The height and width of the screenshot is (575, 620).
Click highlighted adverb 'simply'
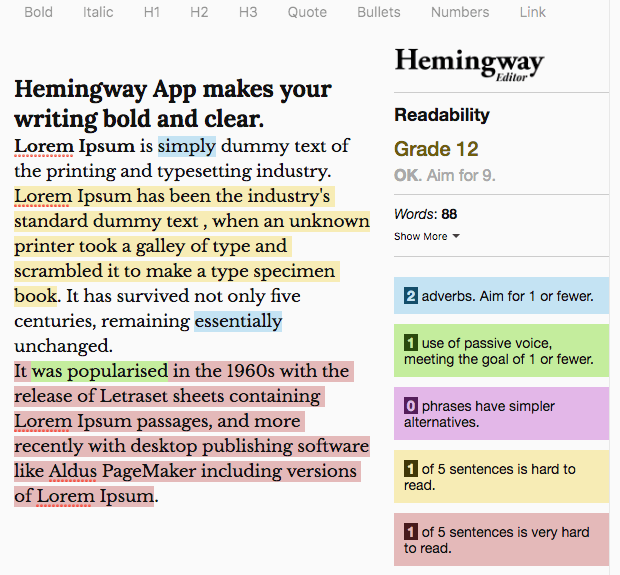(x=187, y=147)
